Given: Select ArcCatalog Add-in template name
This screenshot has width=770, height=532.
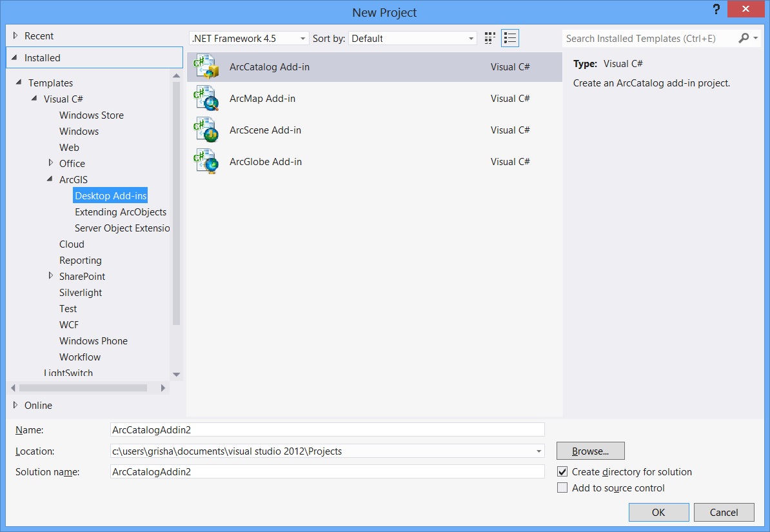Looking at the screenshot, I should click(269, 67).
